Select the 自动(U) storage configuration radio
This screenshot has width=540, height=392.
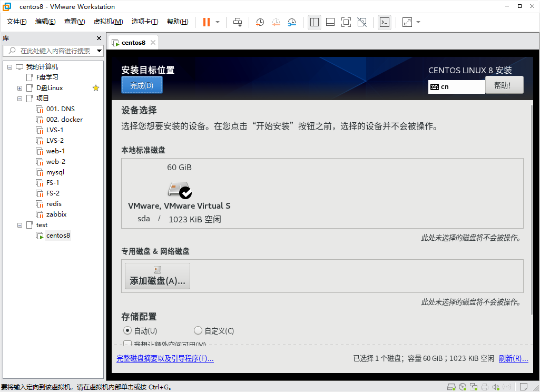pyautogui.click(x=140, y=331)
